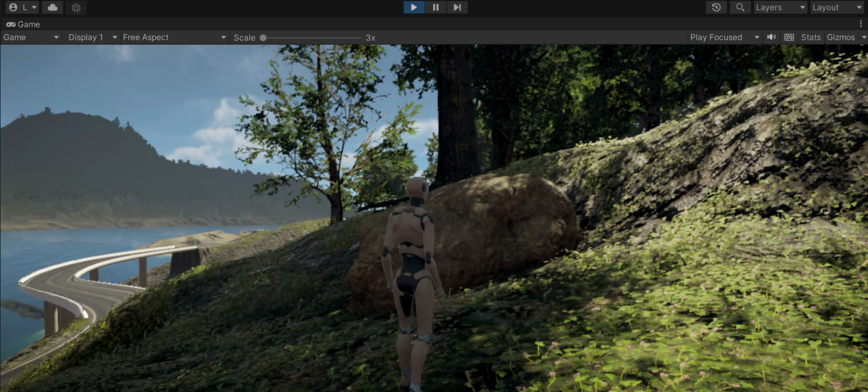This screenshot has height=392, width=868.
Task: Open the account dropdown labeled L
Action: 23,7
